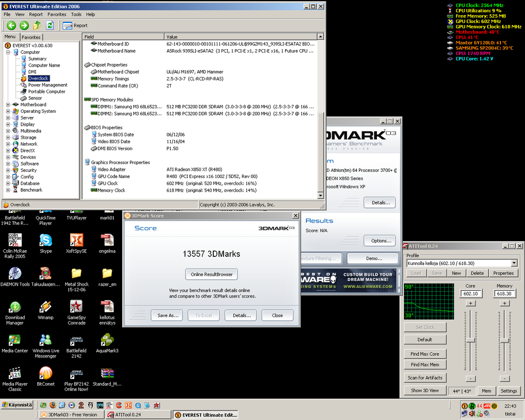Click the green Back arrow in EVEREST toolbar

[x=11, y=25]
